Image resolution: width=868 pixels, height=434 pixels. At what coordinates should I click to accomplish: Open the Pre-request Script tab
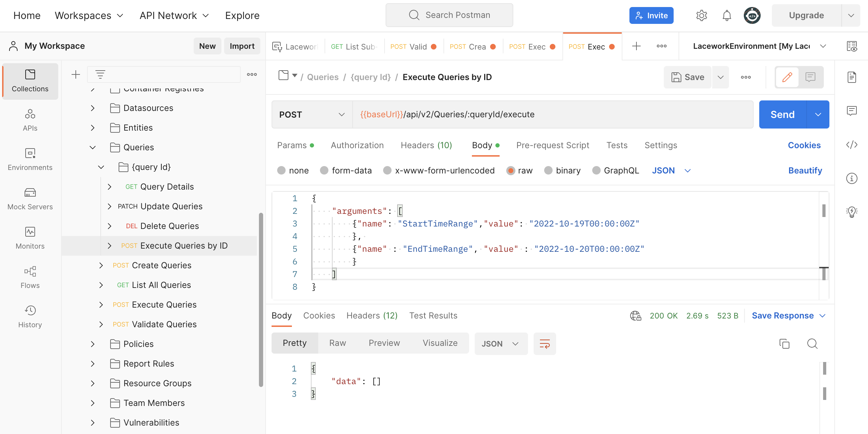coord(553,145)
